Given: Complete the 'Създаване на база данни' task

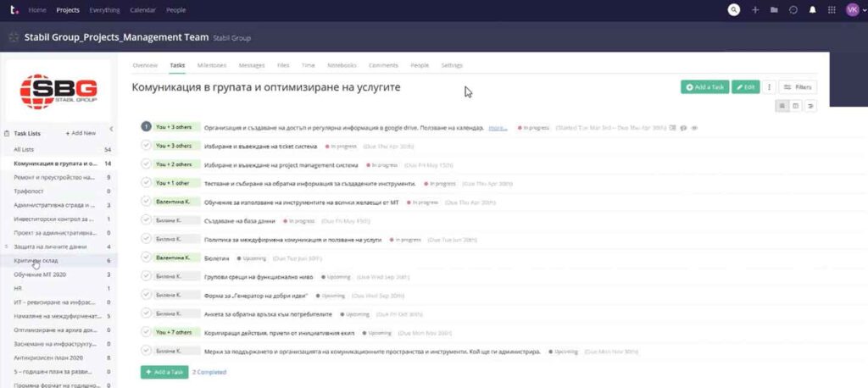Looking at the screenshot, I should [146, 220].
